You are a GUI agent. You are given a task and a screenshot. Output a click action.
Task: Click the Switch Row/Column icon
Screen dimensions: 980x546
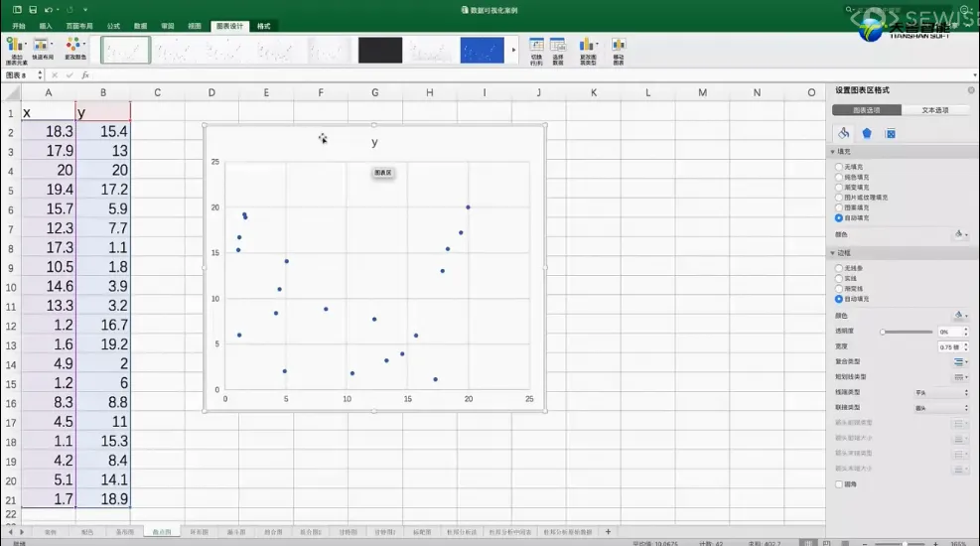536,51
